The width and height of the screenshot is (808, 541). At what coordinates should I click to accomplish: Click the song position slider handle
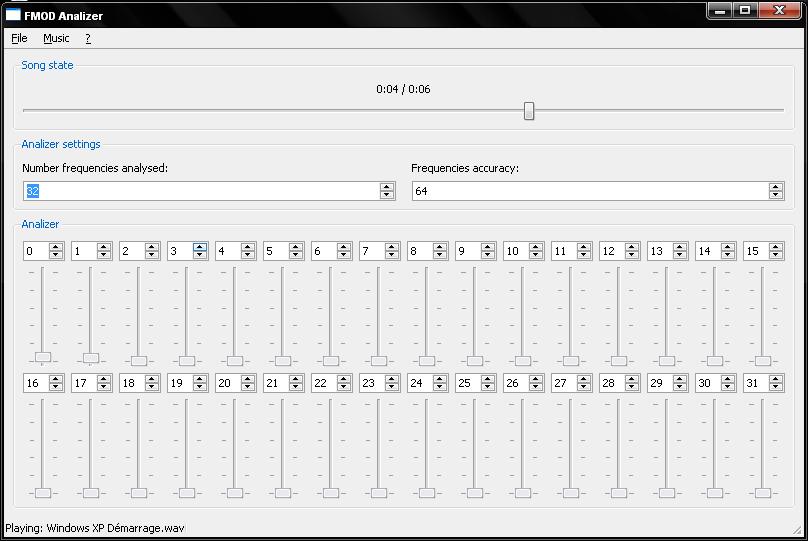pos(529,111)
